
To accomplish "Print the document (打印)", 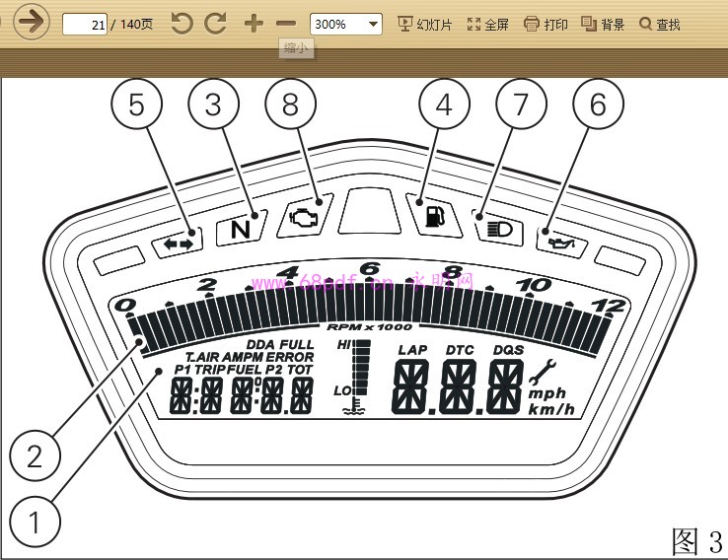I will tap(546, 24).
